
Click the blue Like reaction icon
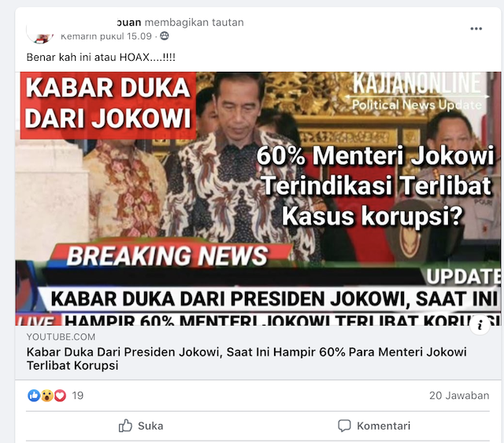[34, 396]
